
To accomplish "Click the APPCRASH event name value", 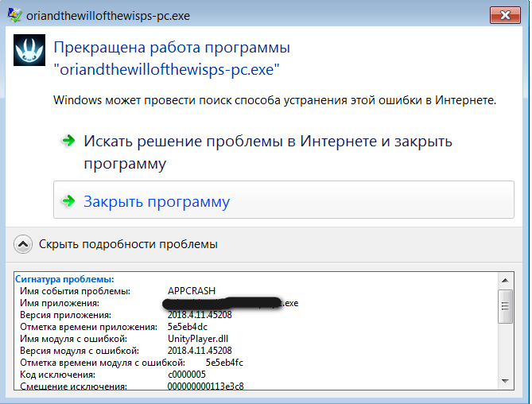I will coord(192,291).
